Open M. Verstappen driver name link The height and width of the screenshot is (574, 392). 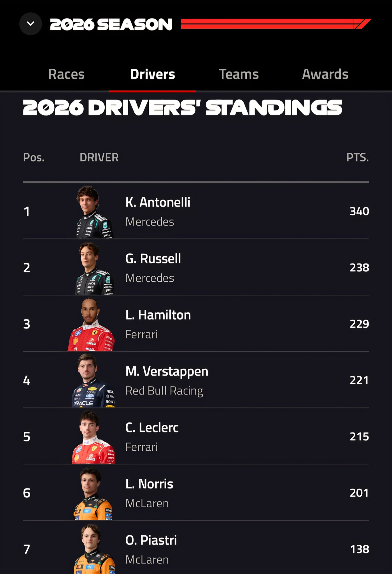click(167, 371)
